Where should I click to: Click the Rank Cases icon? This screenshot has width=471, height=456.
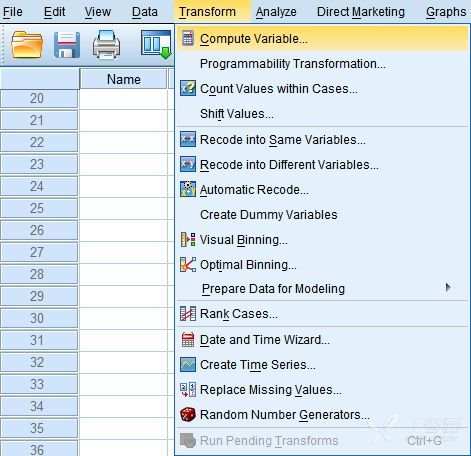[x=188, y=314]
